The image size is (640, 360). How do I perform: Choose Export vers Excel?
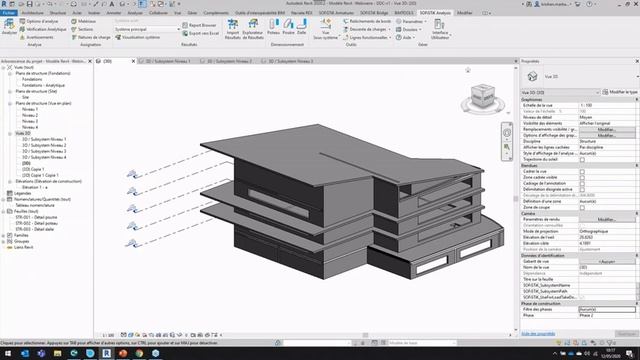200,33
